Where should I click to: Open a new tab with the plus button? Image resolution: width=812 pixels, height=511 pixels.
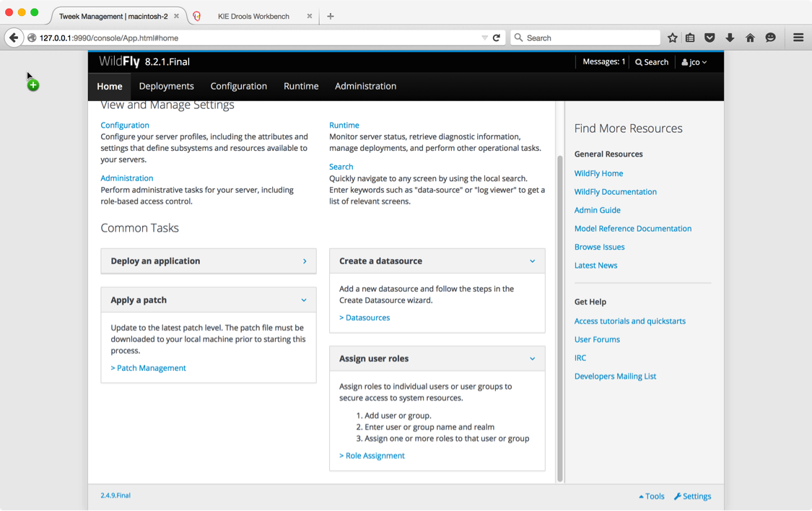tap(331, 17)
